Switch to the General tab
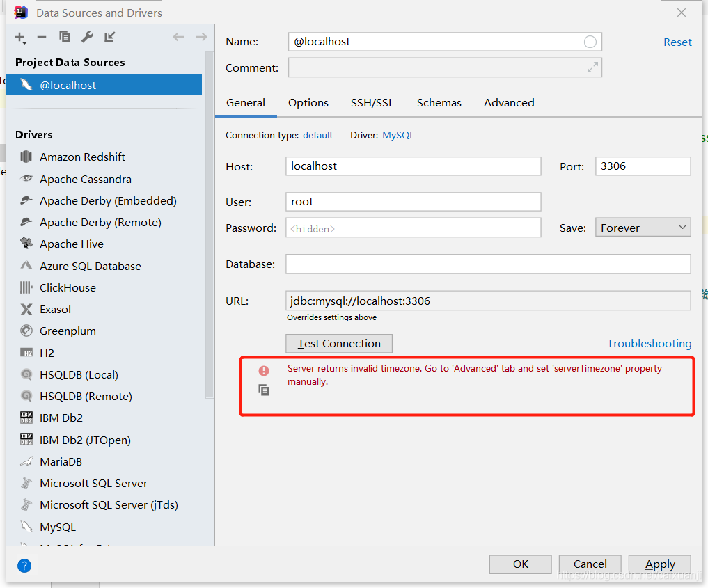Viewport: 708px width, 588px height. point(246,103)
